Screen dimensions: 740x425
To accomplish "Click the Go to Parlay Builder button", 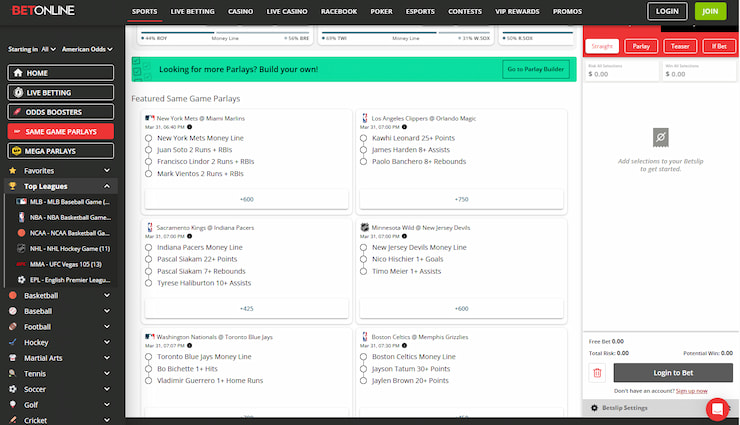I will coord(535,69).
